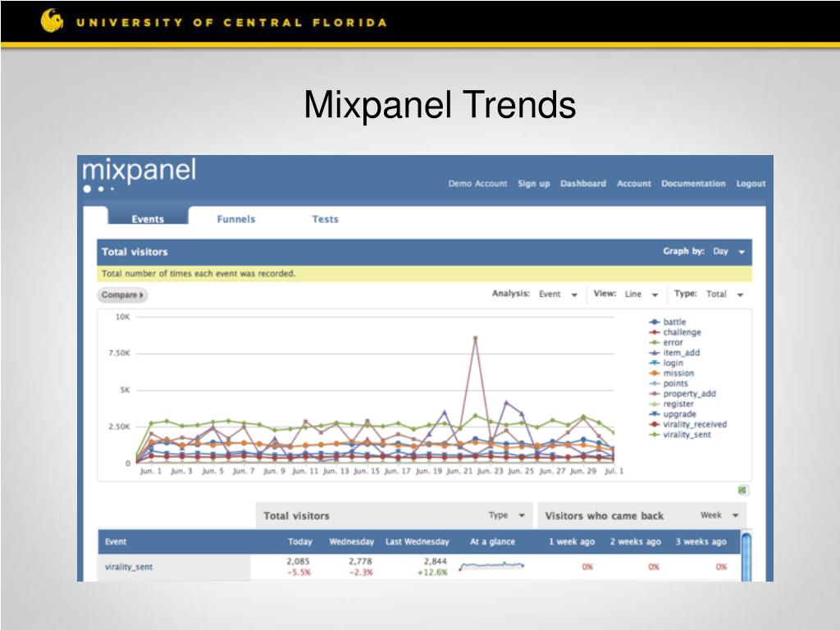Open the Documentation link
Viewport: 840px width, 630px height.
coord(693,183)
